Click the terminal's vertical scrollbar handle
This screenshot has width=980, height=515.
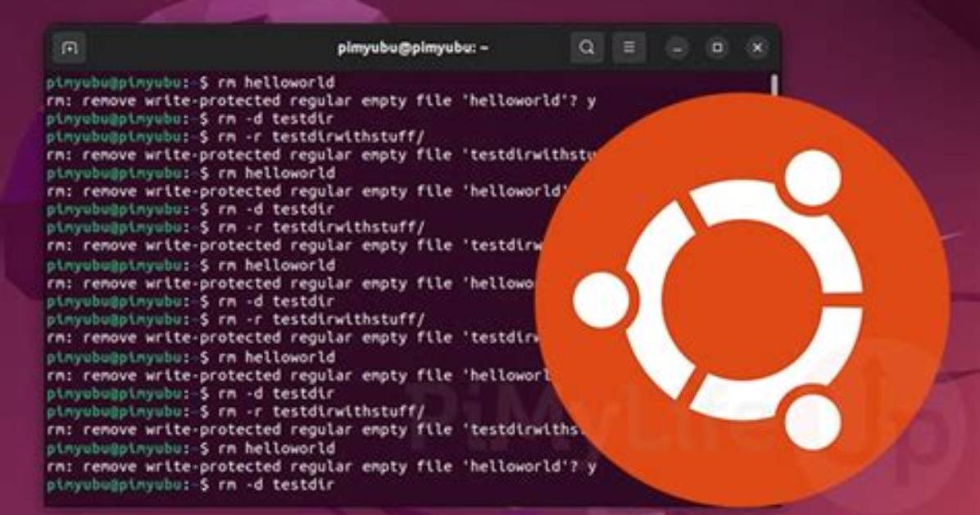(775, 84)
